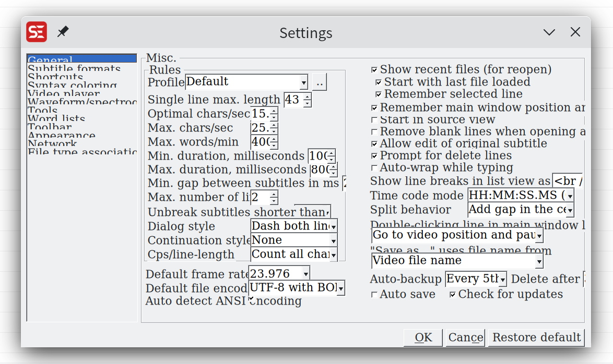
Task: Enable Auto-wrap while typing
Action: (374, 168)
